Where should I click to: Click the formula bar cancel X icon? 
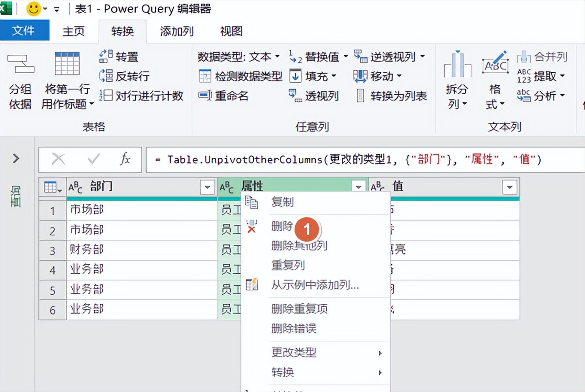coord(58,159)
